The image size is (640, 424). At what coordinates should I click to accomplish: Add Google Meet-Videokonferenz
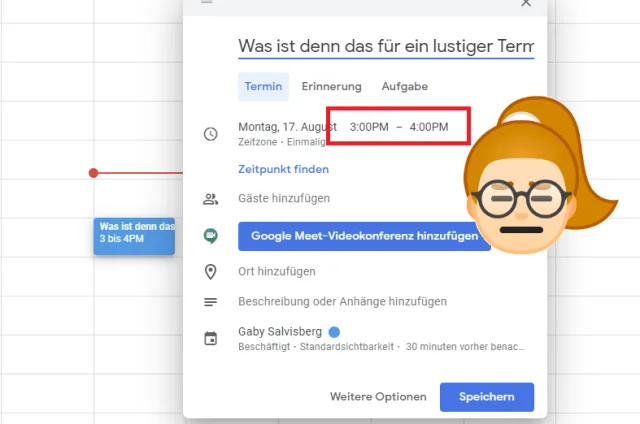pyautogui.click(x=364, y=236)
